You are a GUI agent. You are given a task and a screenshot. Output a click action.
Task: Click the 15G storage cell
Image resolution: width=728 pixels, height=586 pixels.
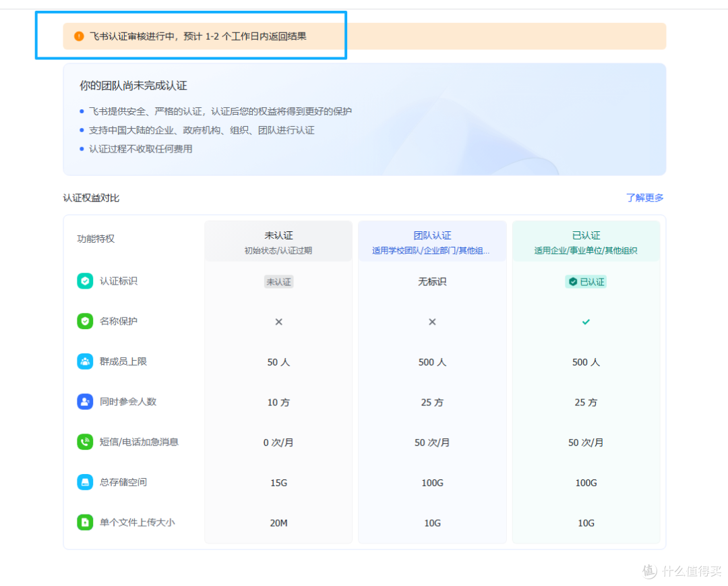pos(278,483)
